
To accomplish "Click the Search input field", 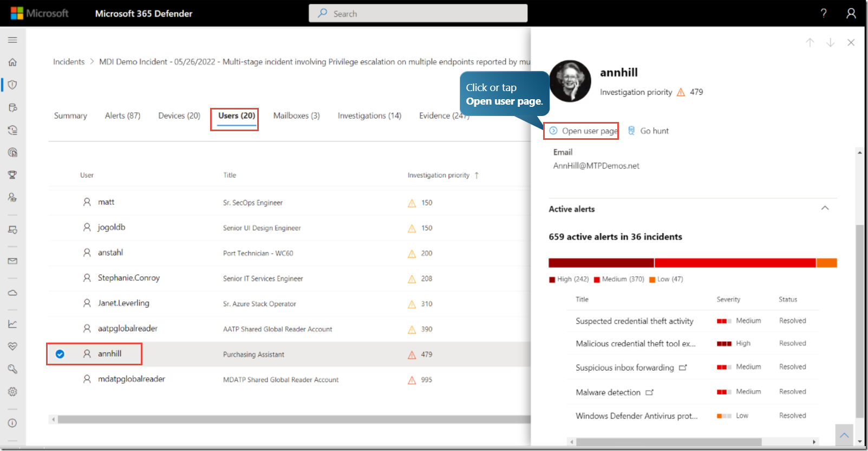I will [418, 14].
